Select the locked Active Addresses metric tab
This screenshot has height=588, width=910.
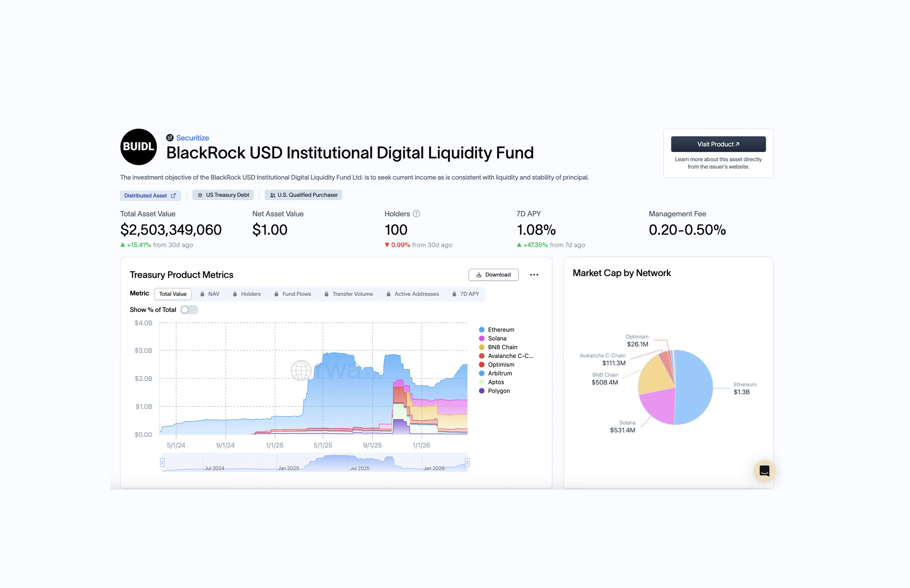(x=413, y=294)
